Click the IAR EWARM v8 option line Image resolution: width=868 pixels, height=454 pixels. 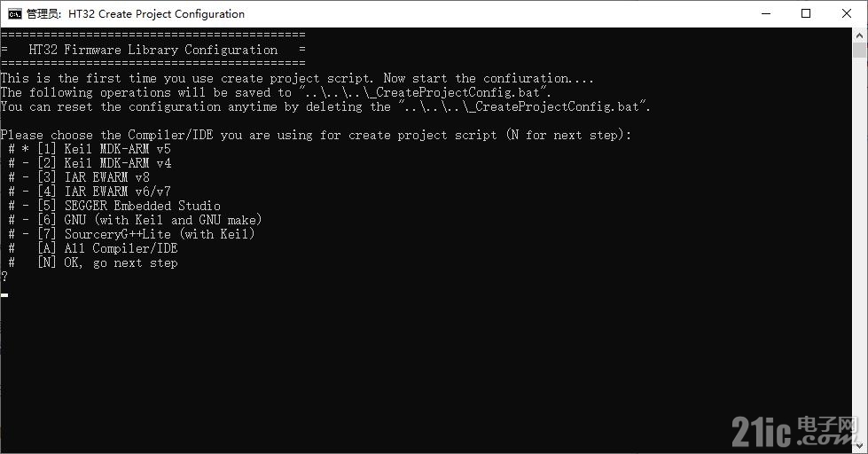click(79, 177)
